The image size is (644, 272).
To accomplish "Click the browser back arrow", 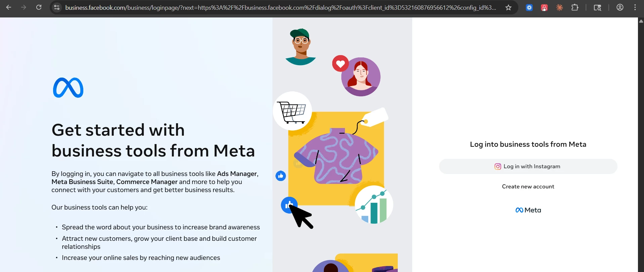I will pyautogui.click(x=9, y=7).
